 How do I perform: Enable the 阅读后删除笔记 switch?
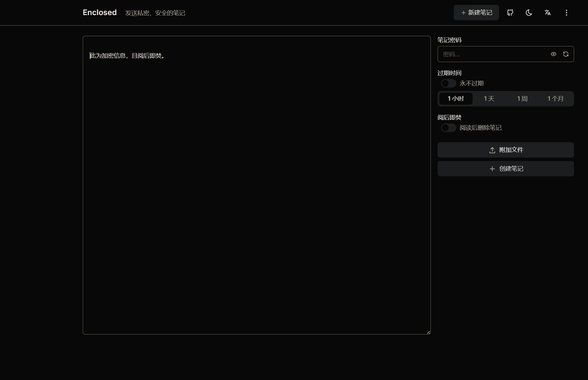448,128
